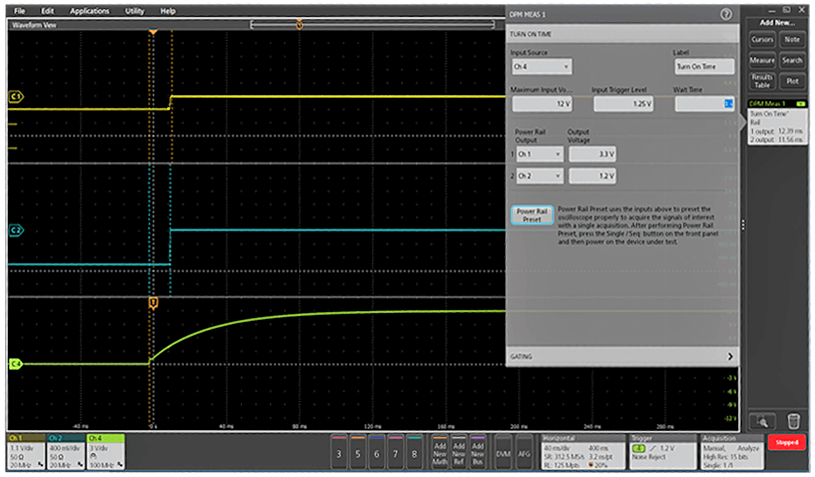815x477 pixels.
Task: Open the Applications menu
Action: point(89,11)
